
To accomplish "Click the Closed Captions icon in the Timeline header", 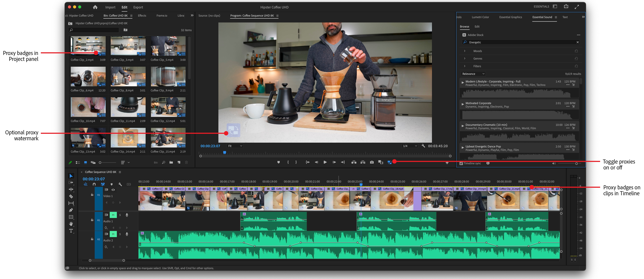I will click(x=129, y=184).
